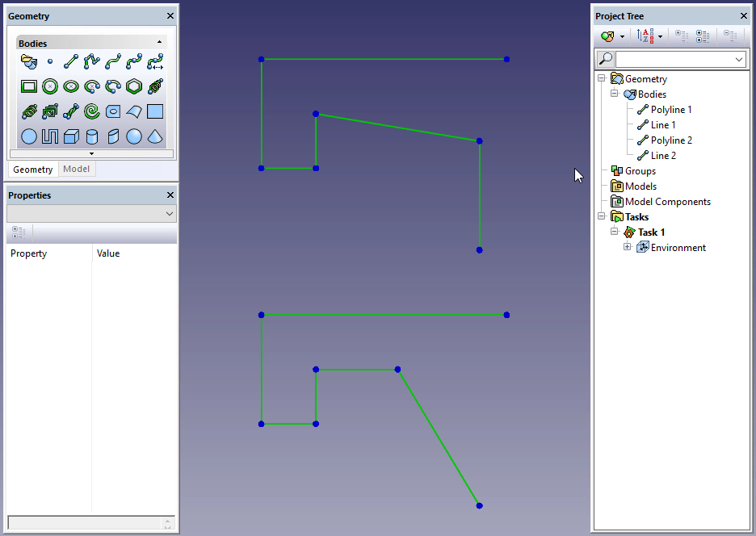Select the Polyline tool in Bodies
Screen dimensions: 756x536
pyautogui.click(x=92, y=61)
